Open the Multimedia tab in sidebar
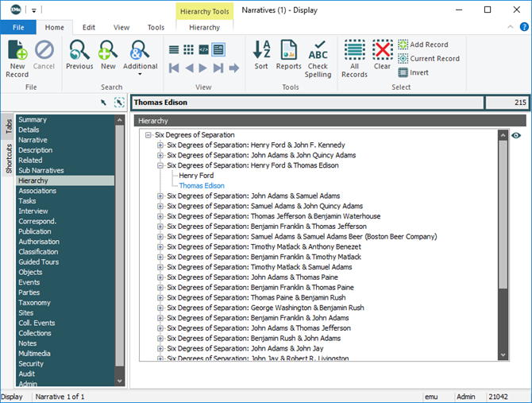 point(33,354)
